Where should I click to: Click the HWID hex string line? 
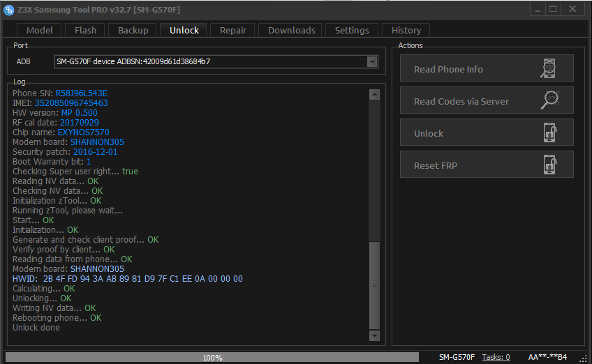pyautogui.click(x=128, y=279)
